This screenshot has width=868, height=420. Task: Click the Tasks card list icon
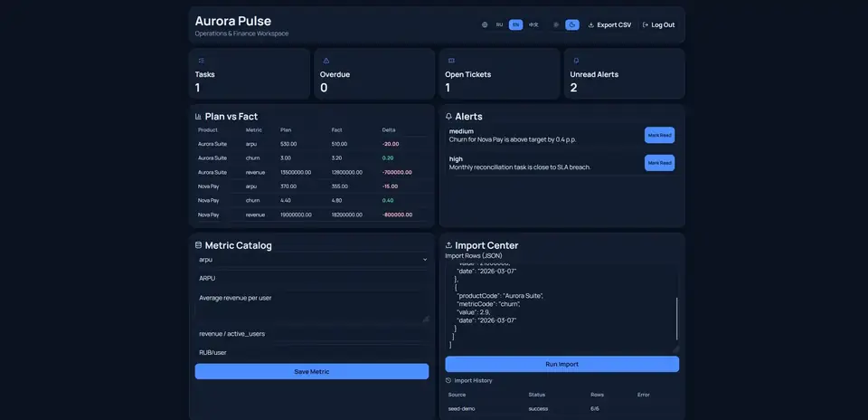click(201, 61)
